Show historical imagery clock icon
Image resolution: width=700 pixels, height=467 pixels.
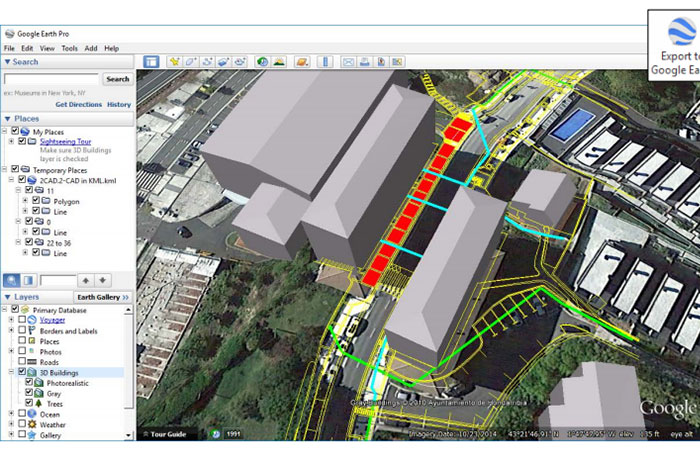click(262, 62)
